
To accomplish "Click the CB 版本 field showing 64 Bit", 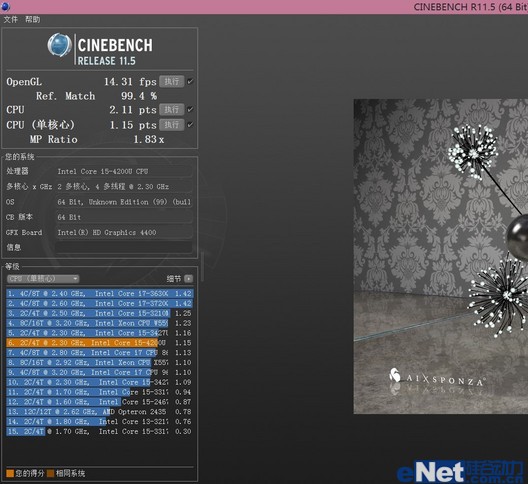I will tap(124, 217).
